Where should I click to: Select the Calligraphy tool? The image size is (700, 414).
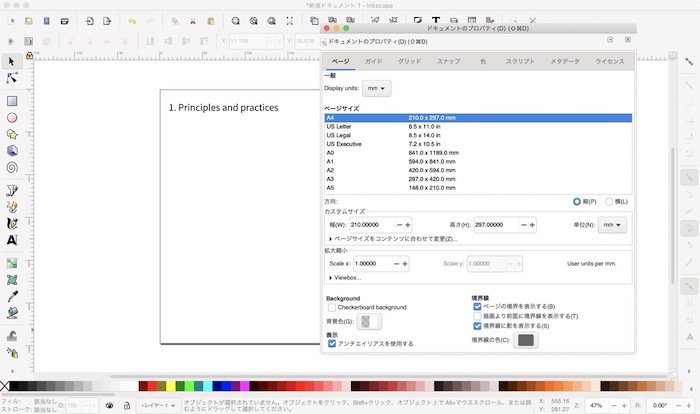(x=12, y=223)
